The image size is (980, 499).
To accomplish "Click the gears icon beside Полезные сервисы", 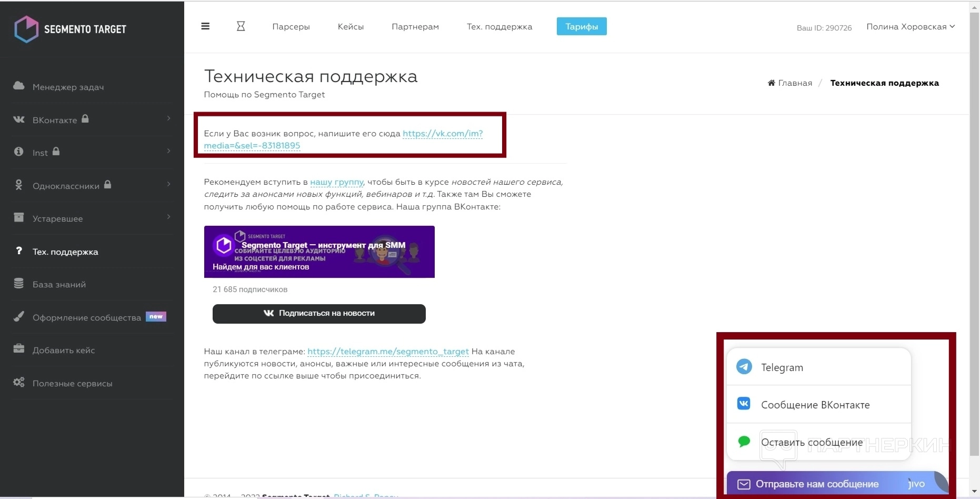I will pos(19,382).
